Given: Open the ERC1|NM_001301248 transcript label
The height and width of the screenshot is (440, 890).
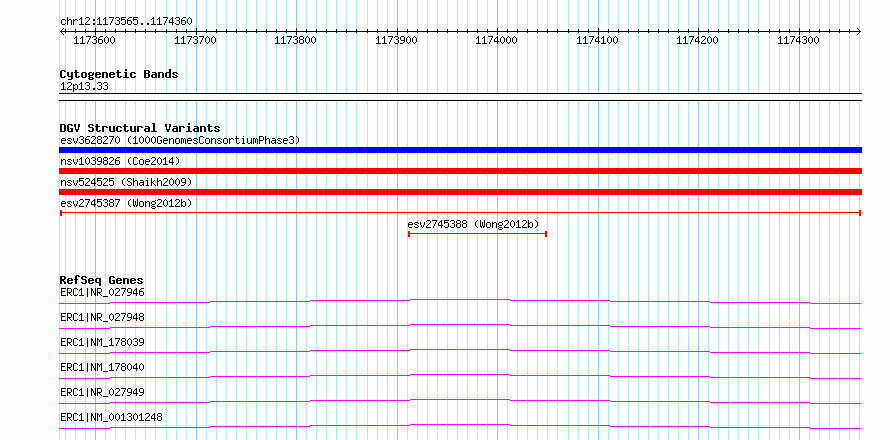Looking at the screenshot, I should [x=111, y=417].
